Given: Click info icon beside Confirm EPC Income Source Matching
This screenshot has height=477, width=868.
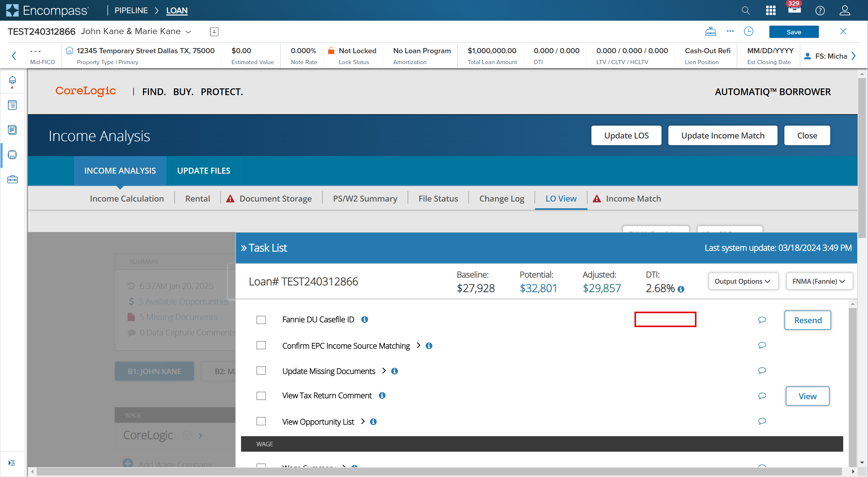Looking at the screenshot, I should (x=429, y=345).
